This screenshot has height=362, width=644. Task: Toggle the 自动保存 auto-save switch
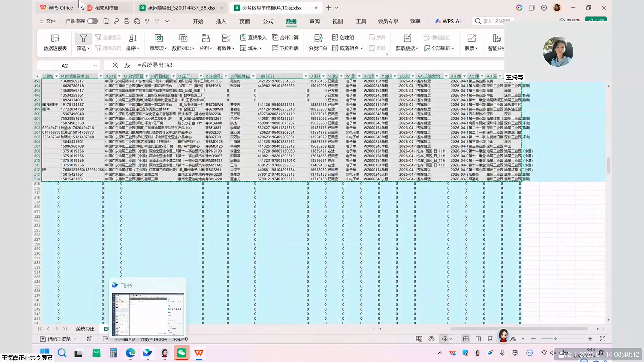click(92, 21)
